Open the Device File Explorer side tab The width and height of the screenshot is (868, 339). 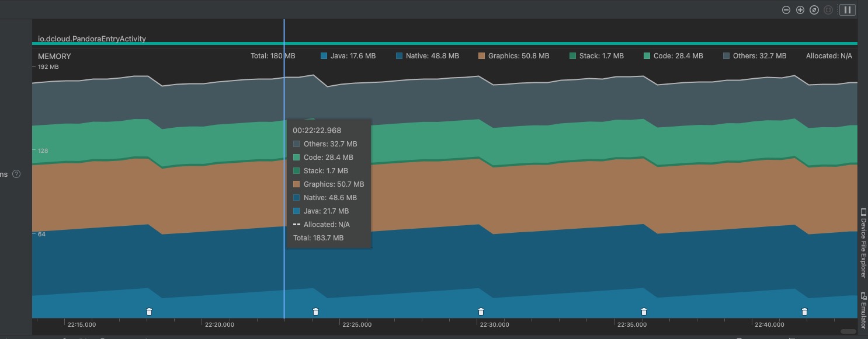(863, 242)
